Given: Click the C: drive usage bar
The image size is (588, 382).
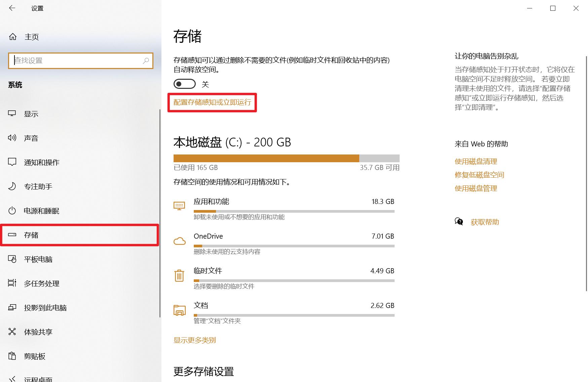Looking at the screenshot, I should click(286, 158).
